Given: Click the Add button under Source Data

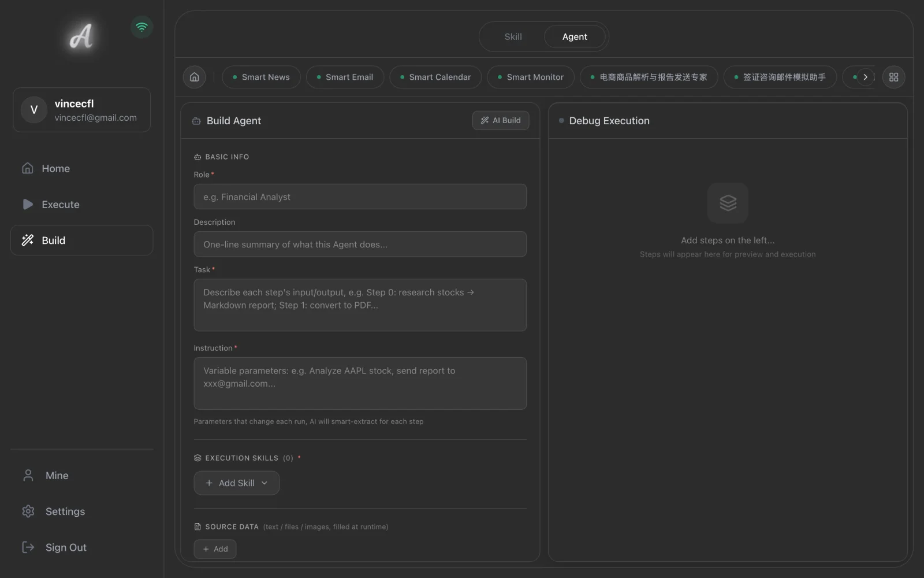Looking at the screenshot, I should (x=215, y=549).
